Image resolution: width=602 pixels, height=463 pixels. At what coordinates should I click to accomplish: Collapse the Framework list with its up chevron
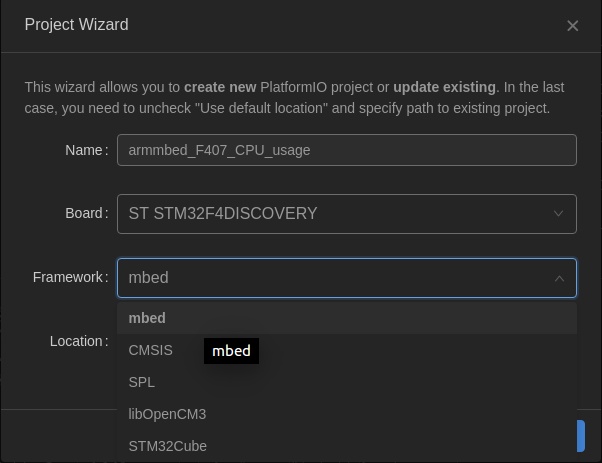[x=559, y=278]
